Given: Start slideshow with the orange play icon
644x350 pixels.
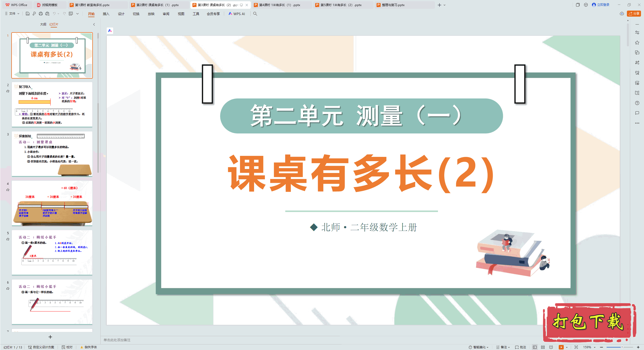Looking at the screenshot, I should click(x=561, y=347).
